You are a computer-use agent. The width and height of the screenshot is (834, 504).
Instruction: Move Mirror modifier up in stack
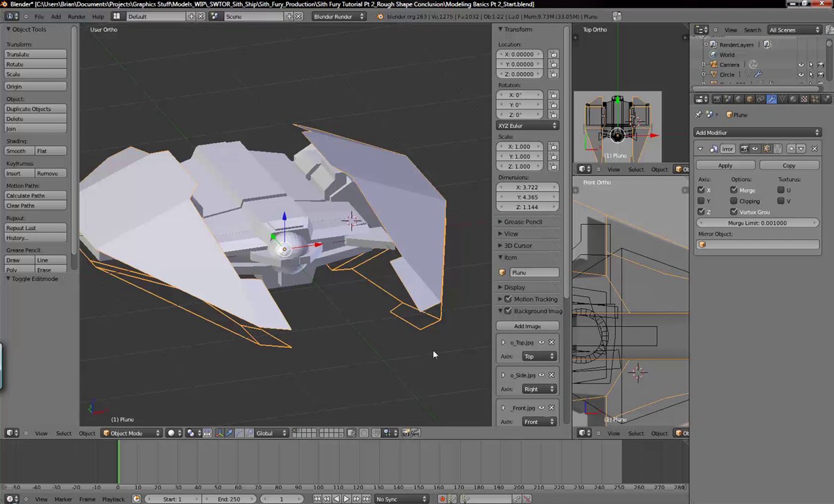click(791, 149)
